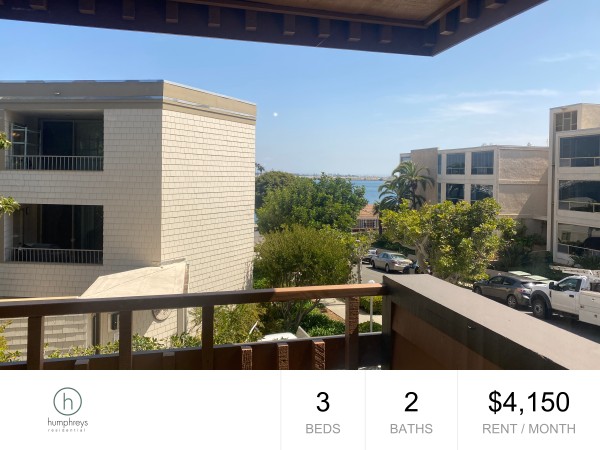
Task: Click the $4,150 rent price
Action: click(x=529, y=402)
